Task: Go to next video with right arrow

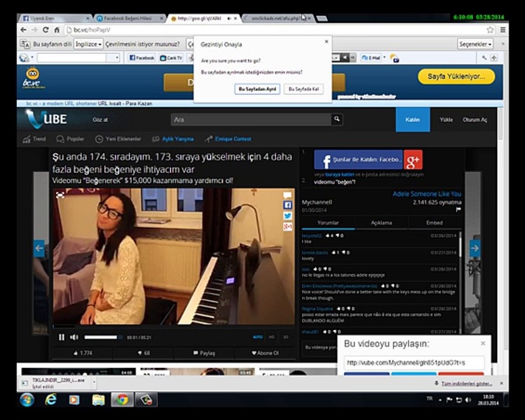Action: (x=475, y=248)
